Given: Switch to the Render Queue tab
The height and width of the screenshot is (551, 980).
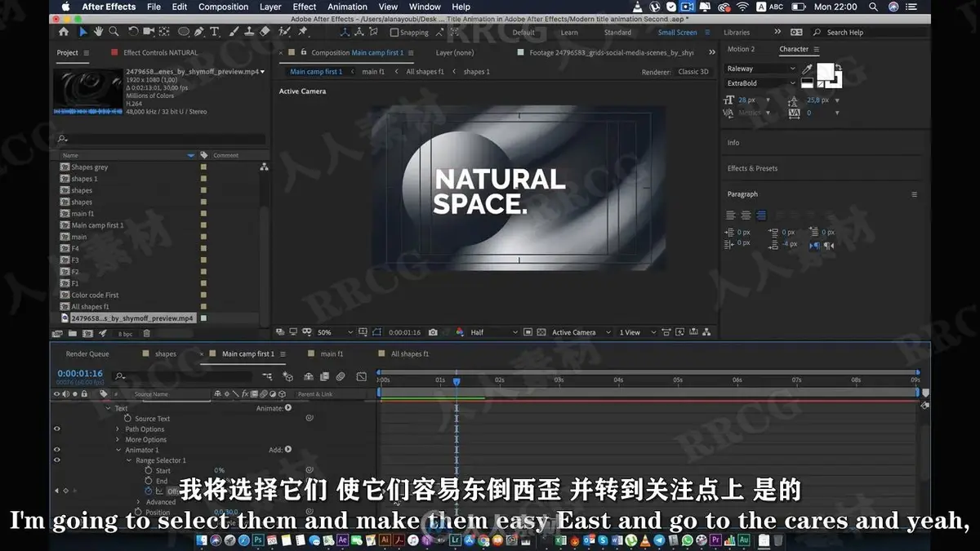Looking at the screenshot, I should click(87, 354).
